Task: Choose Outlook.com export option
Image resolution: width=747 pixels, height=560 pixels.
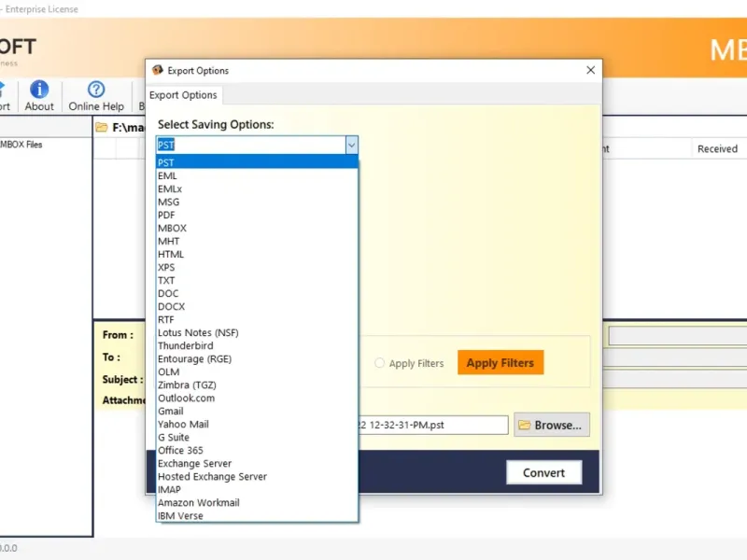Action: point(257,399)
